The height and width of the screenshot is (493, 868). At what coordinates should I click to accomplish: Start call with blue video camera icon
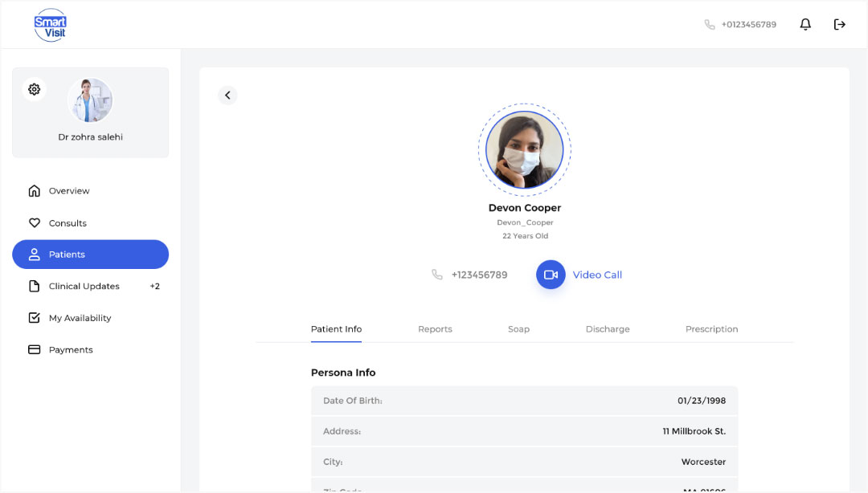[551, 275]
